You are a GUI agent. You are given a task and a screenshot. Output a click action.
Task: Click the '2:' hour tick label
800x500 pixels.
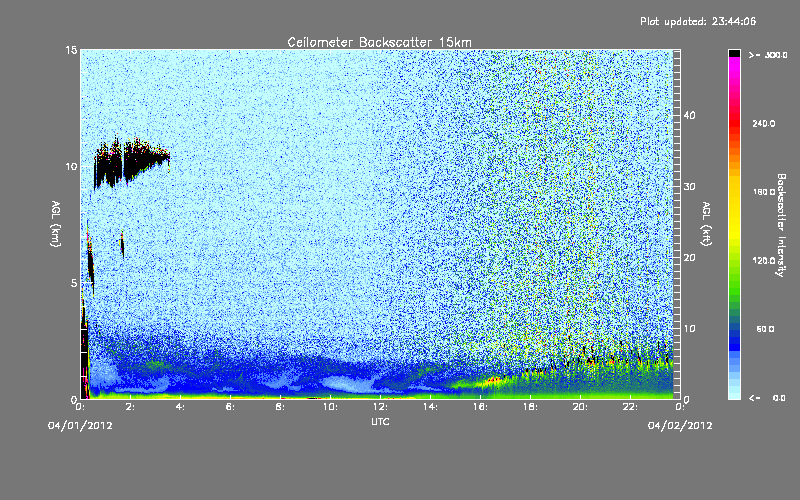tap(131, 407)
